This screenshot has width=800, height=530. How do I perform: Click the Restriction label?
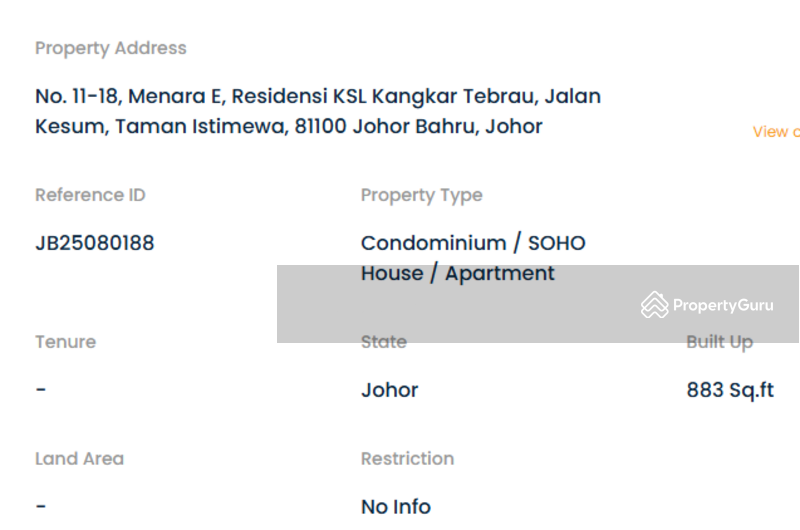coord(408,459)
